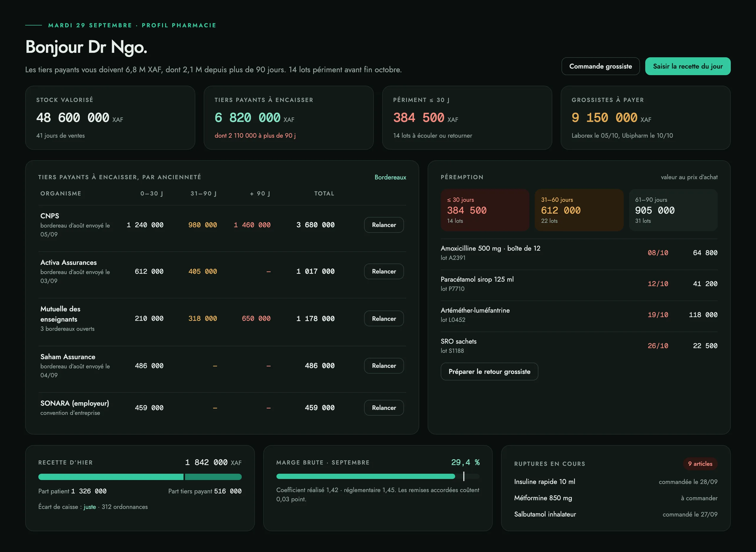Click dont 2 110 000 à plus de 90 j
Screen dimensions: 756x552
255,135
